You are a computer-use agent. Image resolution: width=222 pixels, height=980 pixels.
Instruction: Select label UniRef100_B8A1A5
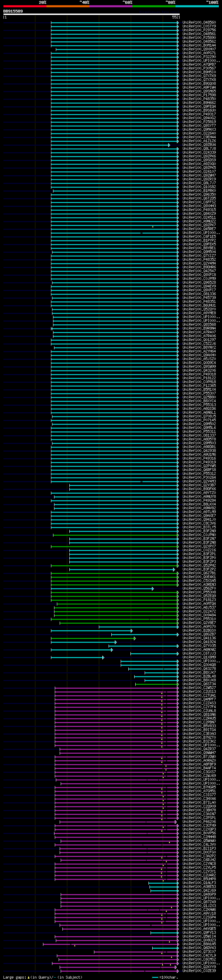[x=199, y=944]
